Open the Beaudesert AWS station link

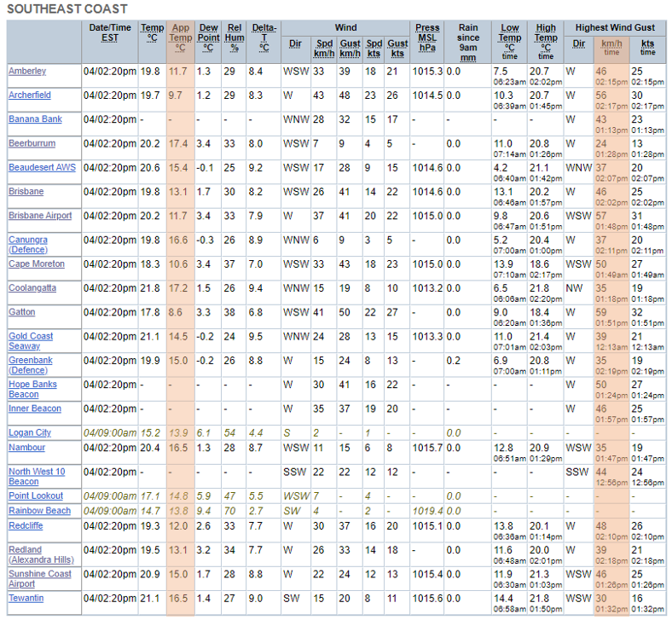tap(42, 167)
